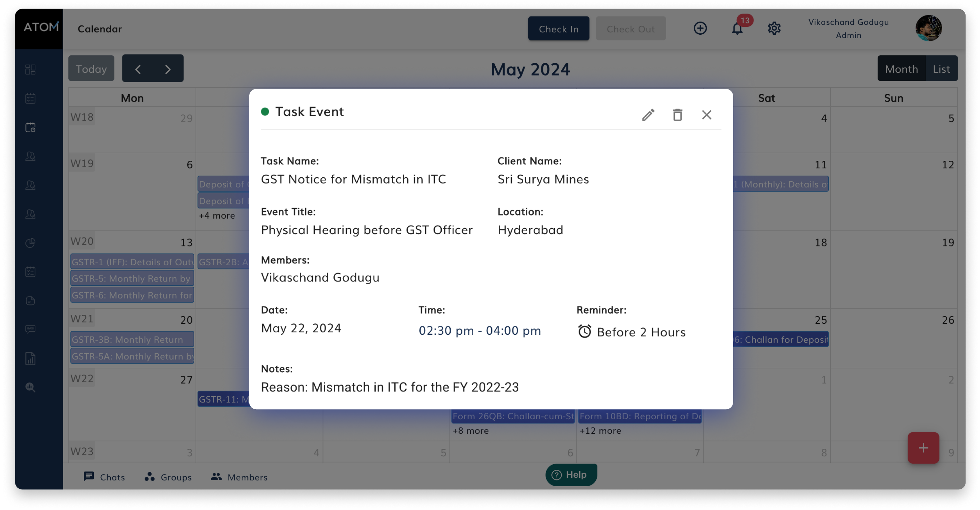Screen dimensions: 980x510
Task: Open GSTR-5A Monthly Return event
Action: (x=132, y=356)
